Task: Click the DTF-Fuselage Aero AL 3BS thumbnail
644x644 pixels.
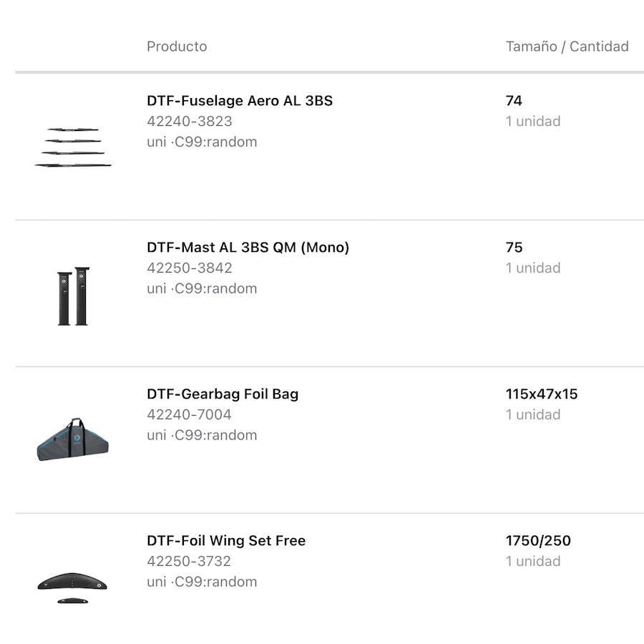Action: (73, 147)
